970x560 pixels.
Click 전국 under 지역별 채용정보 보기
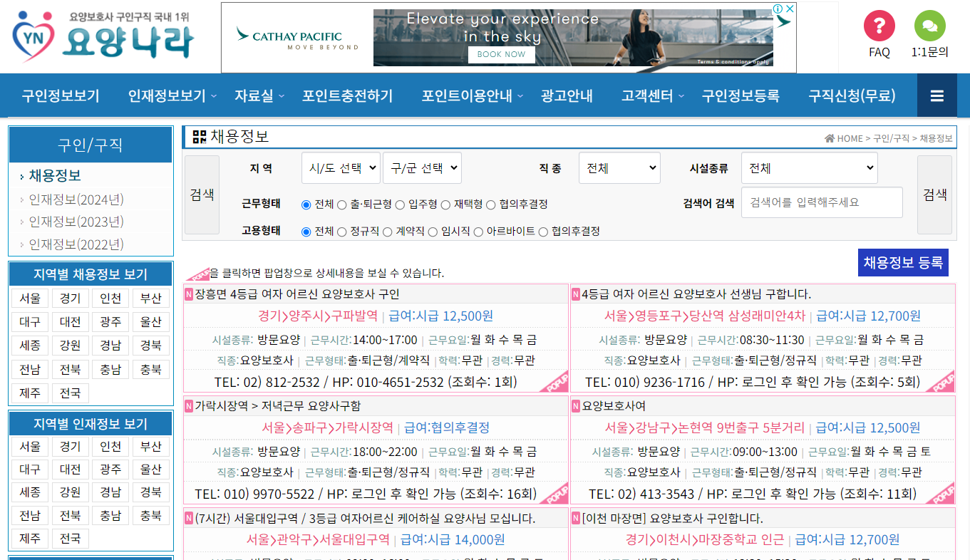[x=71, y=393]
